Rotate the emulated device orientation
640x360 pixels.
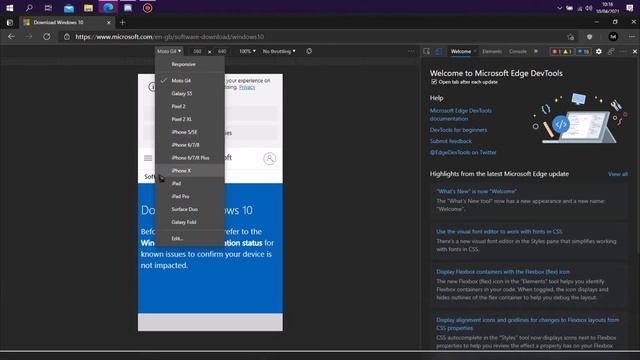(x=309, y=51)
